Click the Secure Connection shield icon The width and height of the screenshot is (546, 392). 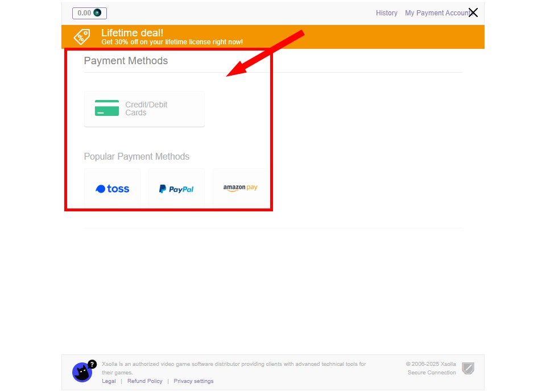(x=468, y=369)
